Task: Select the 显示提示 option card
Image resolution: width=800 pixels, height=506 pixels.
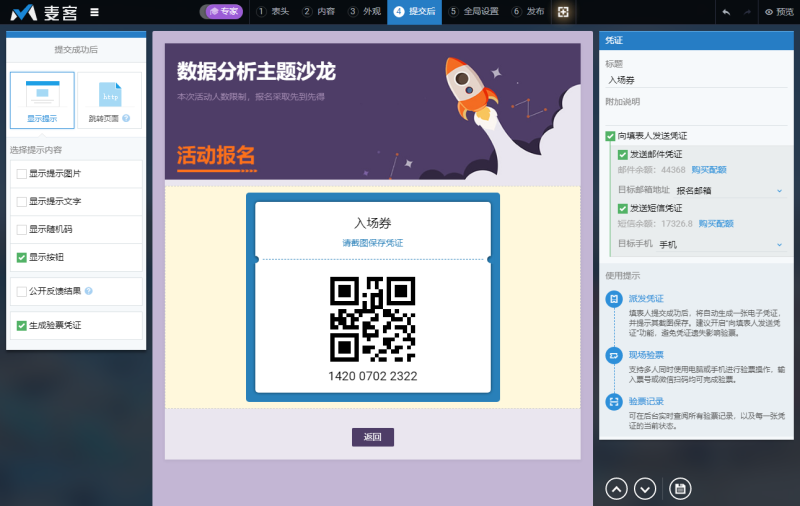Action: (x=42, y=100)
